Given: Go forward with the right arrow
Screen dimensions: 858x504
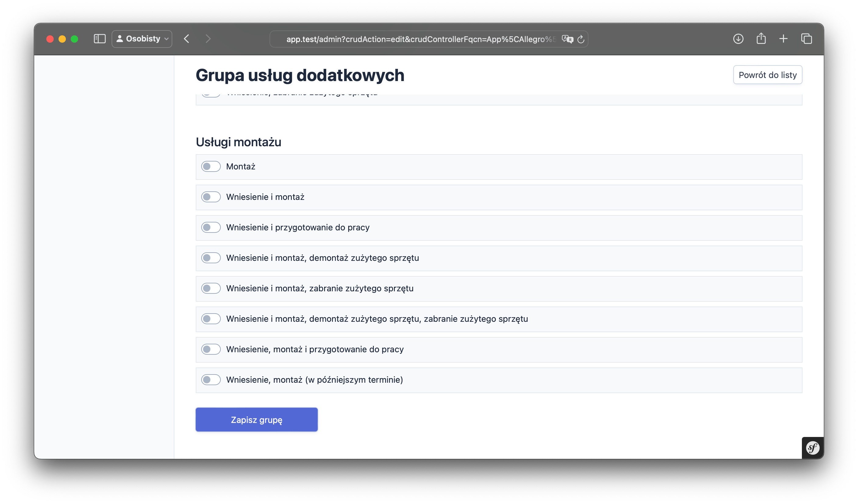Looking at the screenshot, I should coord(208,39).
